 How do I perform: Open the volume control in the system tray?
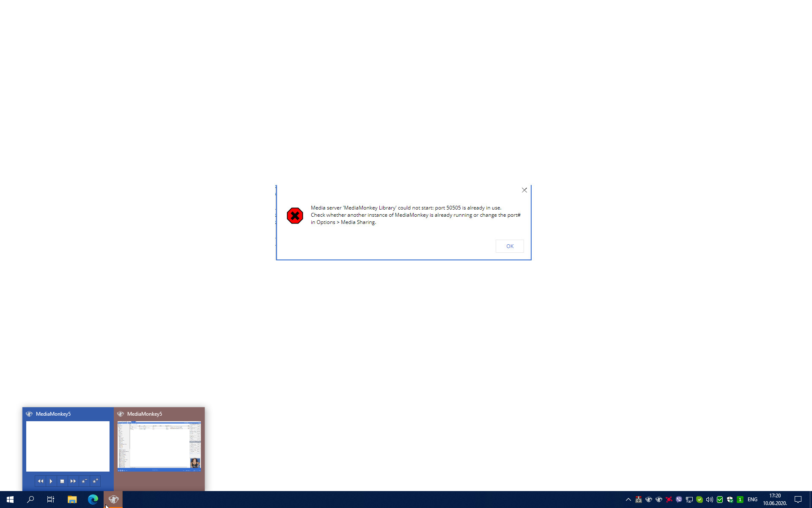pyautogui.click(x=710, y=500)
